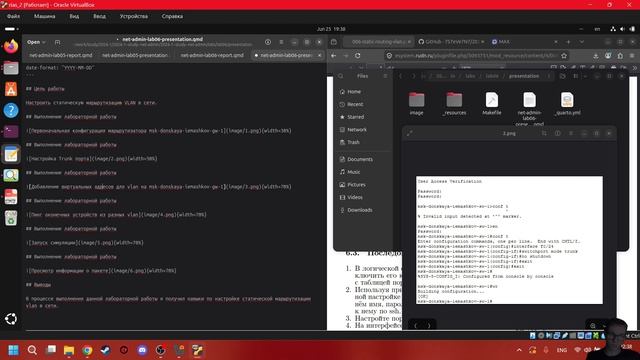Switch to the GitHub tab in Firefox
Viewport: 640px width, 360px height.
click(x=451, y=42)
